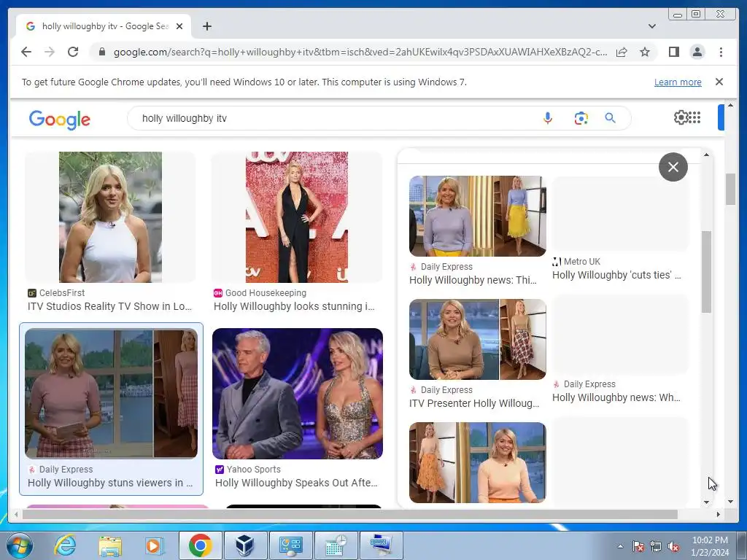
Task: Dismiss the Chrome update notification bar
Action: coord(719,82)
